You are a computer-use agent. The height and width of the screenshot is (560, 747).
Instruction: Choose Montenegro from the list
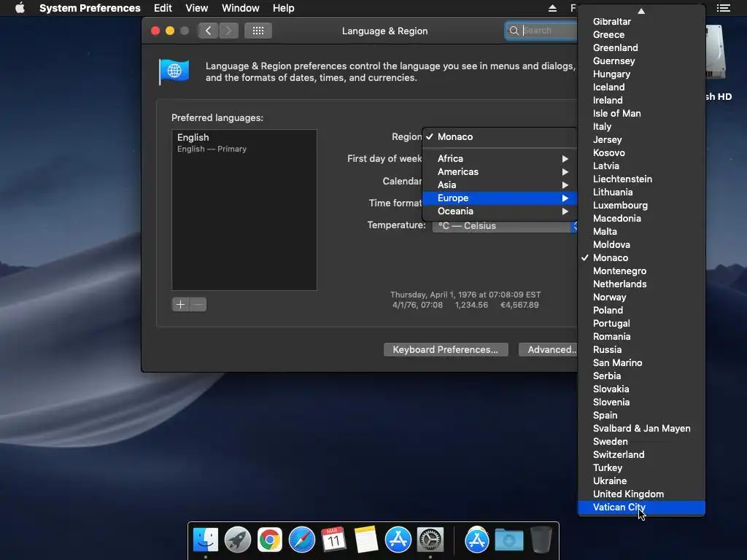[641, 271]
